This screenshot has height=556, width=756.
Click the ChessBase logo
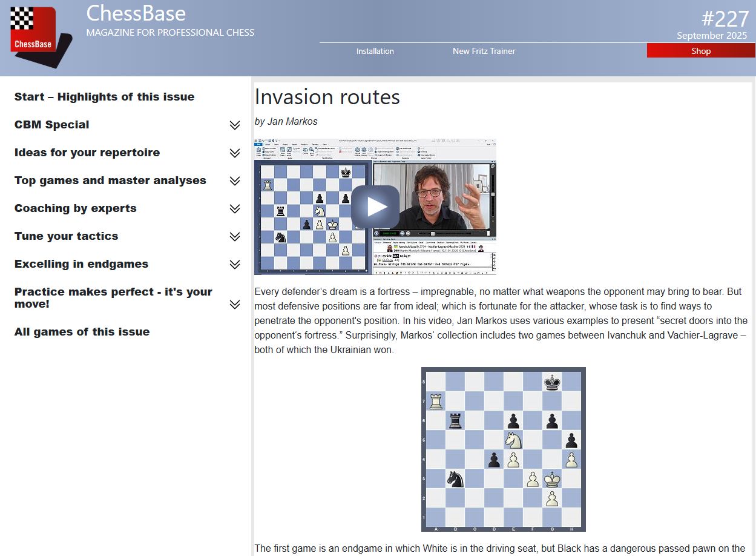pyautogui.click(x=38, y=35)
